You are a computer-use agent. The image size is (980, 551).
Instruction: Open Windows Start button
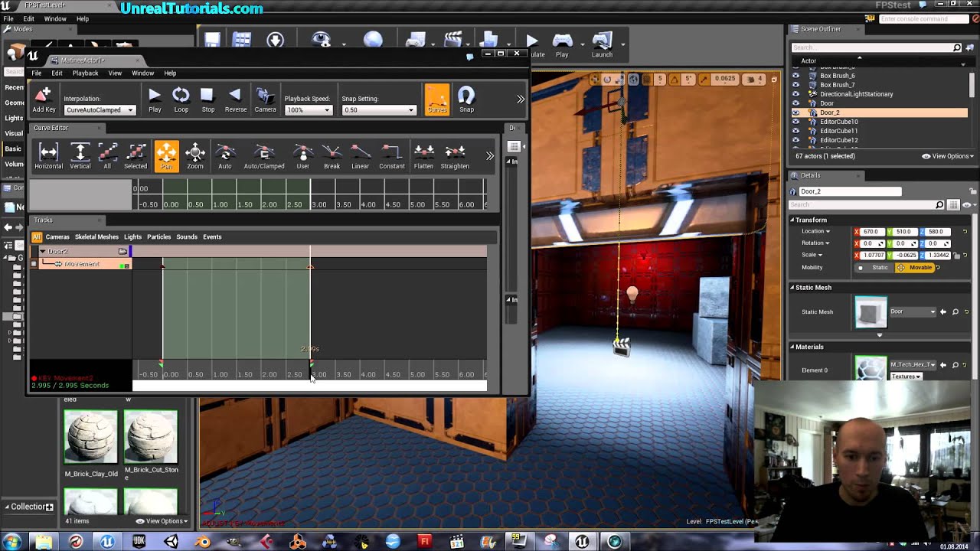coord(12,541)
